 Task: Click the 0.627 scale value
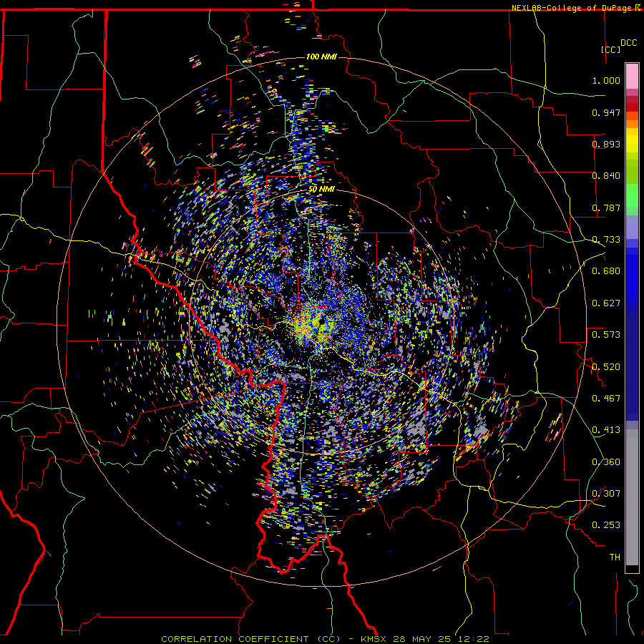[x=606, y=303]
